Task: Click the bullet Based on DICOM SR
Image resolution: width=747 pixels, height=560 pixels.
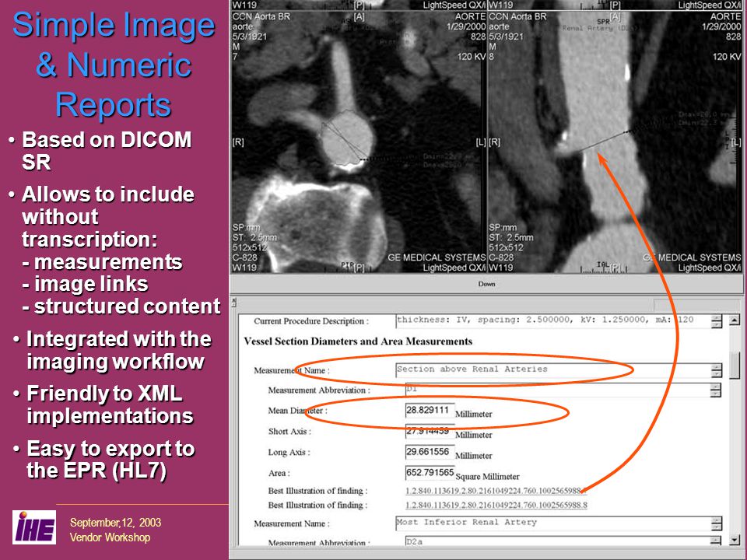Action: tap(107, 151)
